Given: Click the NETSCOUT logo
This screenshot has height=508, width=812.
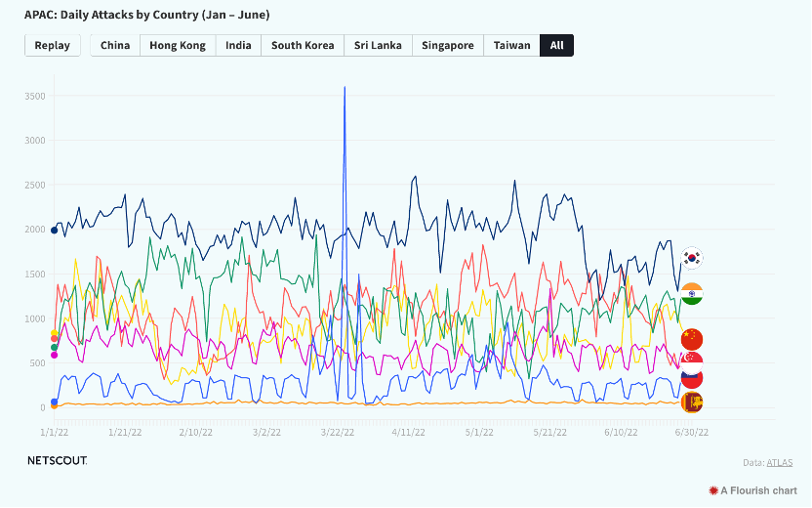Looking at the screenshot, I should point(56,460).
